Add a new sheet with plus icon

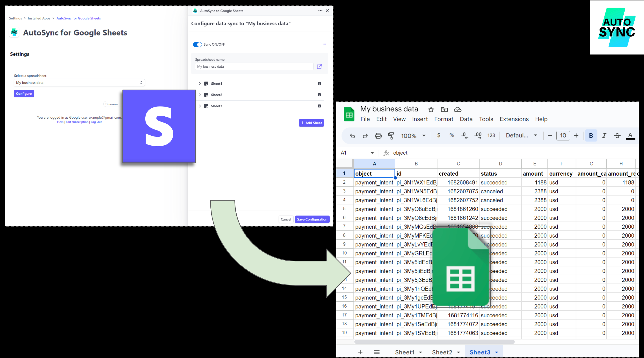tap(360, 352)
